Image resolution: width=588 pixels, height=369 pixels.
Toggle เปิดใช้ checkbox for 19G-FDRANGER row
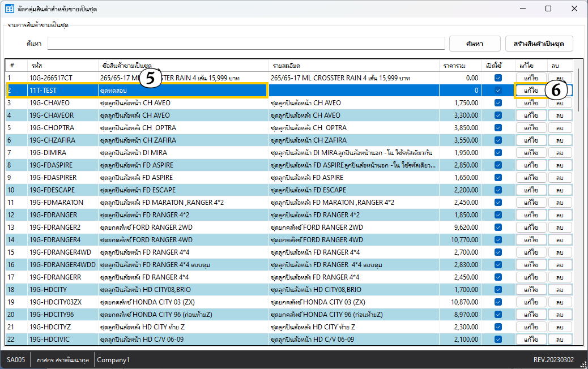pyautogui.click(x=498, y=215)
